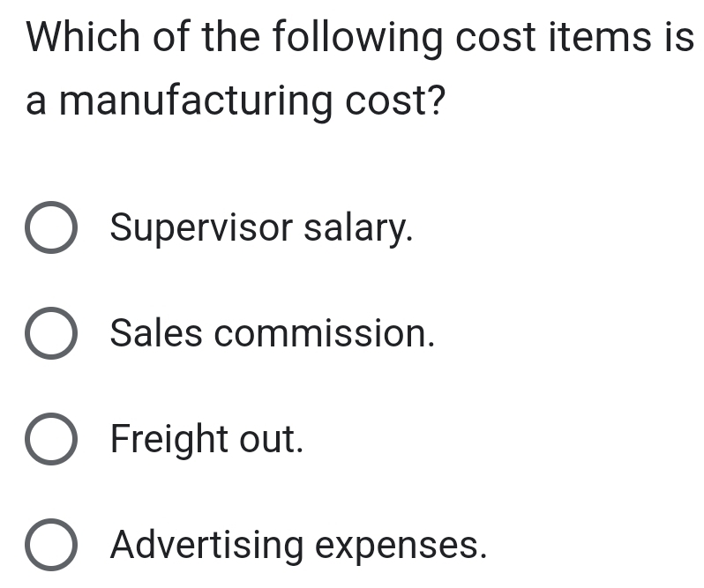Select the Sales commission radio button
This screenshot has height=588, width=704.
[x=51, y=333]
